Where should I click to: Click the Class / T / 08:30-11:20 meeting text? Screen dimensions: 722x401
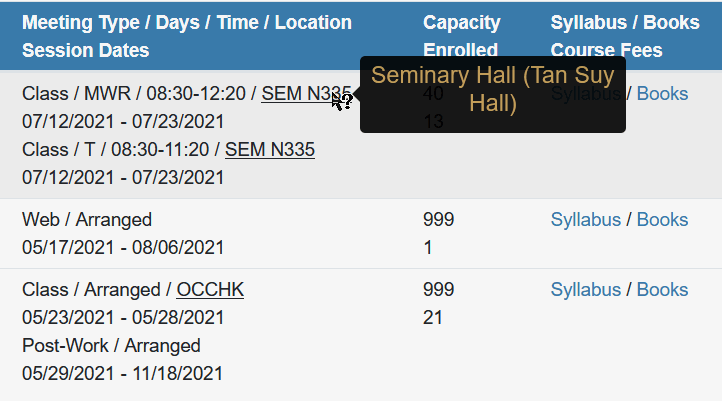point(116,150)
